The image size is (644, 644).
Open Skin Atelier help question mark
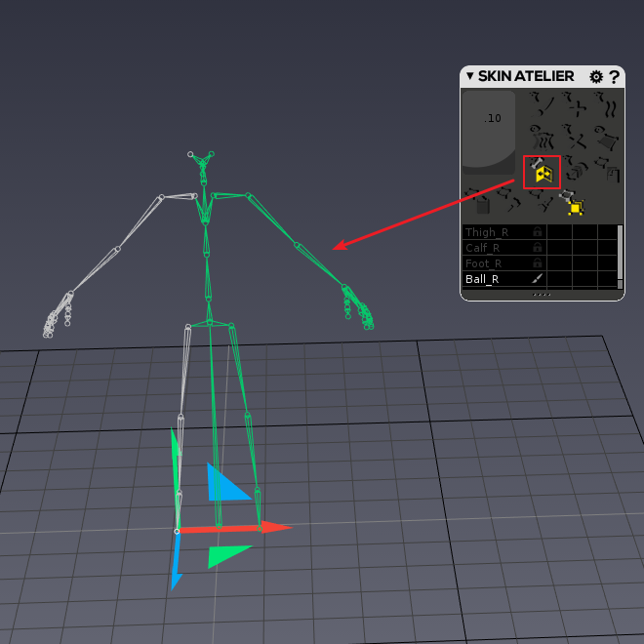614,77
